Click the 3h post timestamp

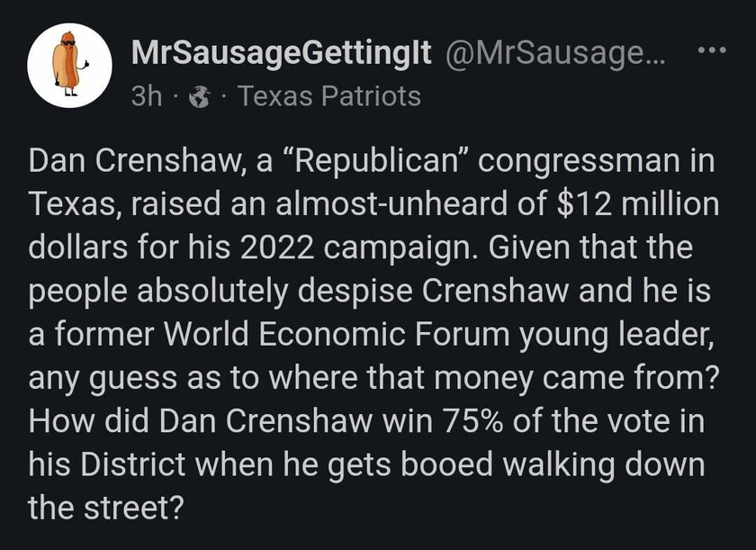[x=147, y=96]
